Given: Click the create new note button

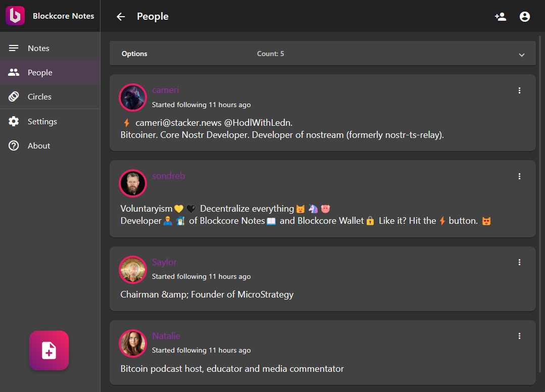Looking at the screenshot, I should [x=49, y=351].
